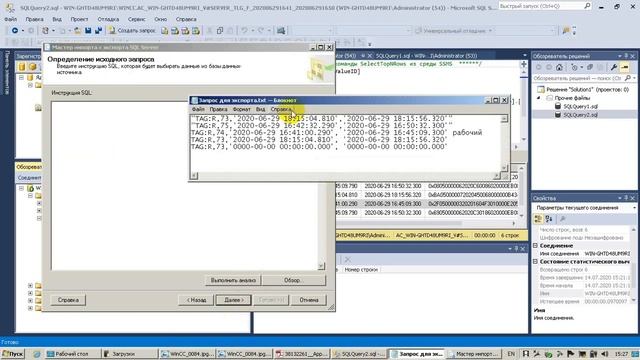Click Создать запрос toolbar button
640x360 pixels.
click(132, 31)
